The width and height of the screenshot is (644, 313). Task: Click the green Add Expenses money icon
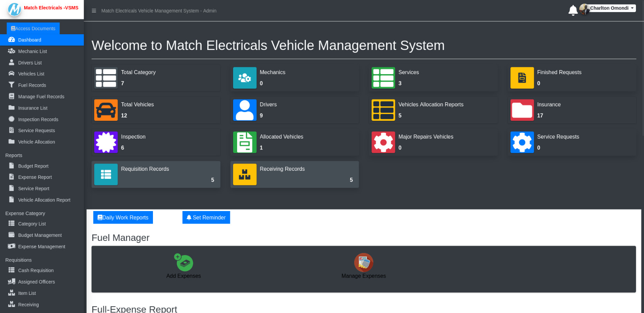(x=184, y=262)
